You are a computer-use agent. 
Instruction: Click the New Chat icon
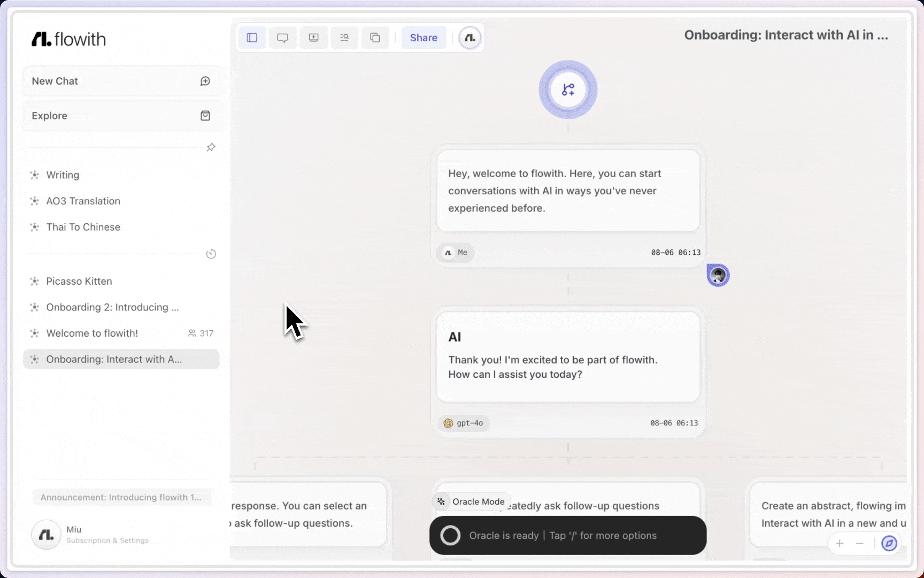click(x=205, y=81)
